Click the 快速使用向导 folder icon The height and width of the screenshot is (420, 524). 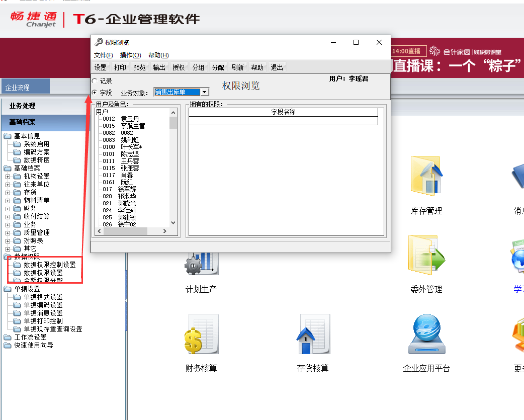(8, 345)
